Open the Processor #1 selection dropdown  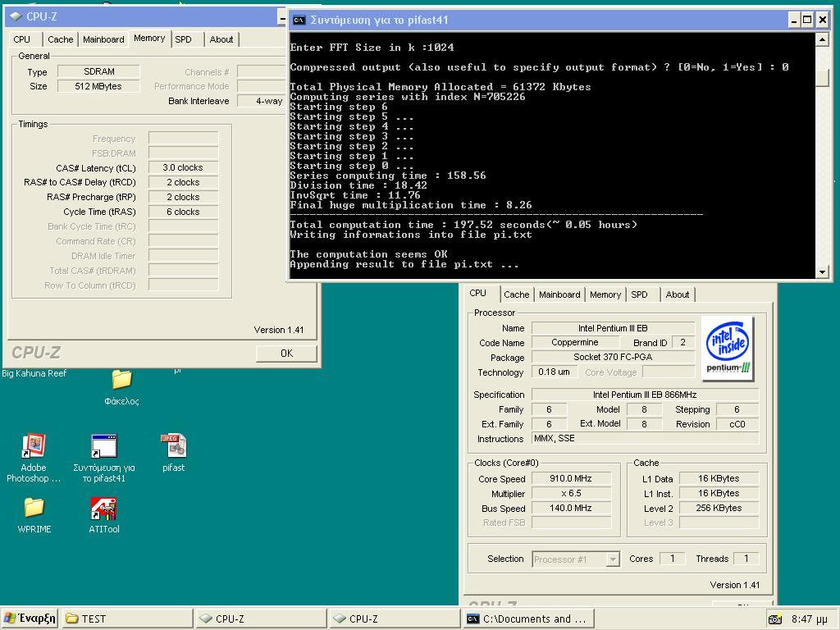(x=576, y=559)
